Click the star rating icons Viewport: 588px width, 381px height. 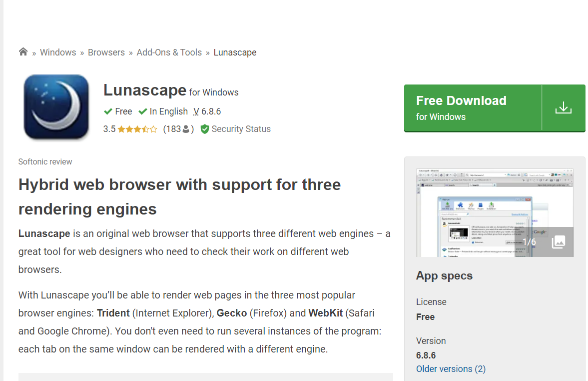[x=137, y=129]
